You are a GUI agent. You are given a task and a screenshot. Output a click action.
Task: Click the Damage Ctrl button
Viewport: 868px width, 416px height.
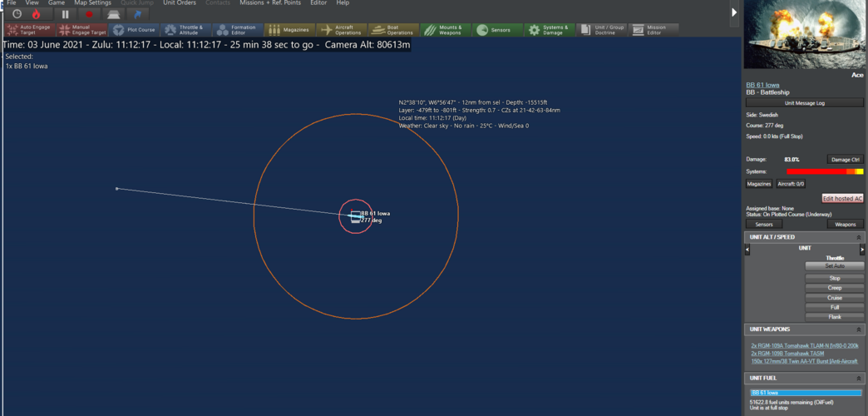[x=845, y=160]
